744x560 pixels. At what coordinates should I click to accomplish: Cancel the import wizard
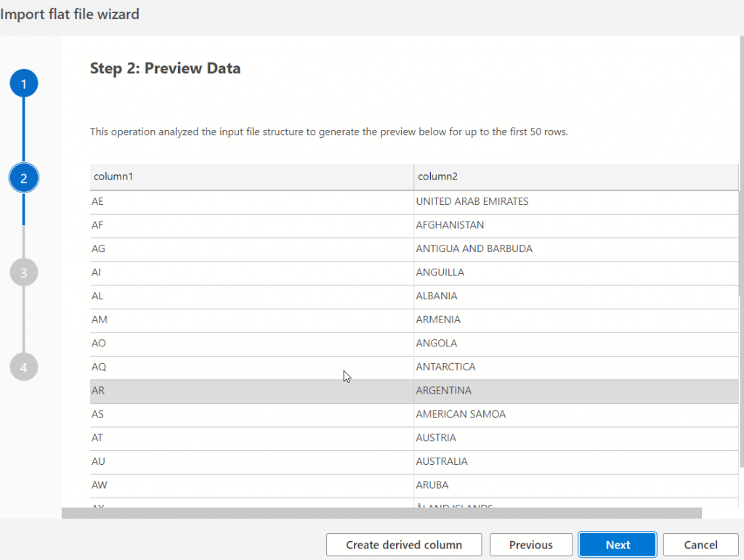pyautogui.click(x=700, y=545)
